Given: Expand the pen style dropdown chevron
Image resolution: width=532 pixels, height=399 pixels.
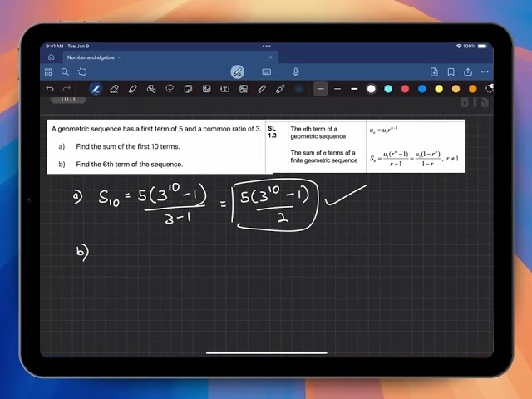Looking at the screenshot, I should pyautogui.click(x=298, y=89).
